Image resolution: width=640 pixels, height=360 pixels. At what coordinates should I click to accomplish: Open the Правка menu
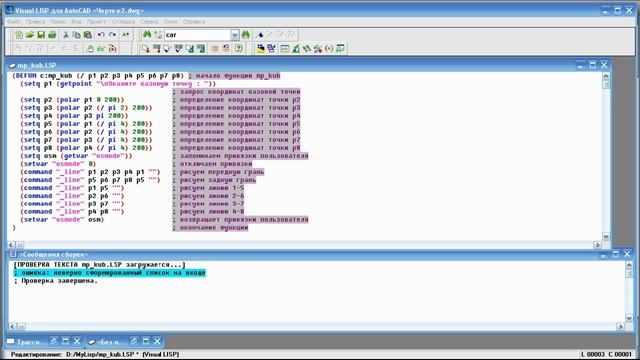coord(36,22)
